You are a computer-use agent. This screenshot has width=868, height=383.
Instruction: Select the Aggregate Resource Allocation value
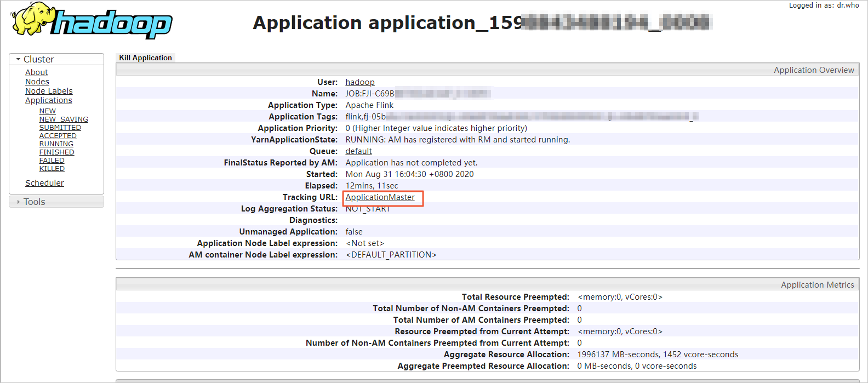coord(658,355)
